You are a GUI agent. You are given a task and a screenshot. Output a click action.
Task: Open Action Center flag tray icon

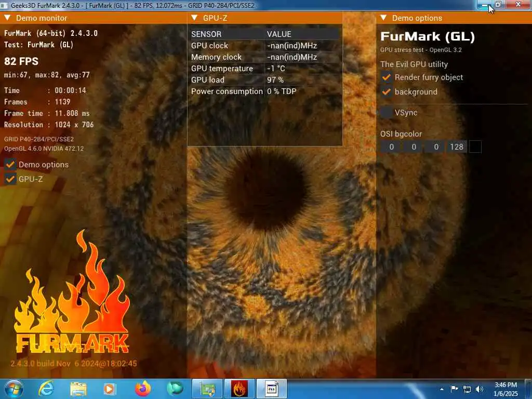click(454, 389)
